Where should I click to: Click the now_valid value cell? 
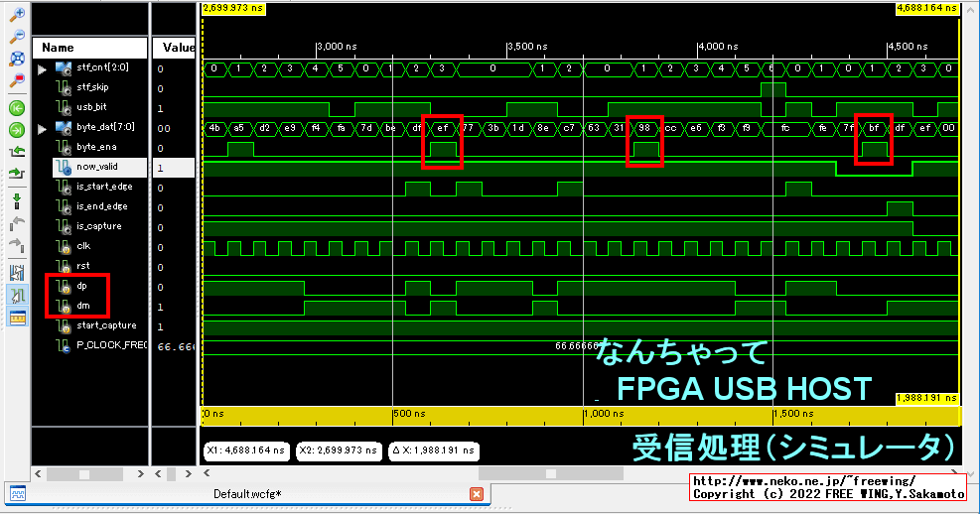coord(174,168)
